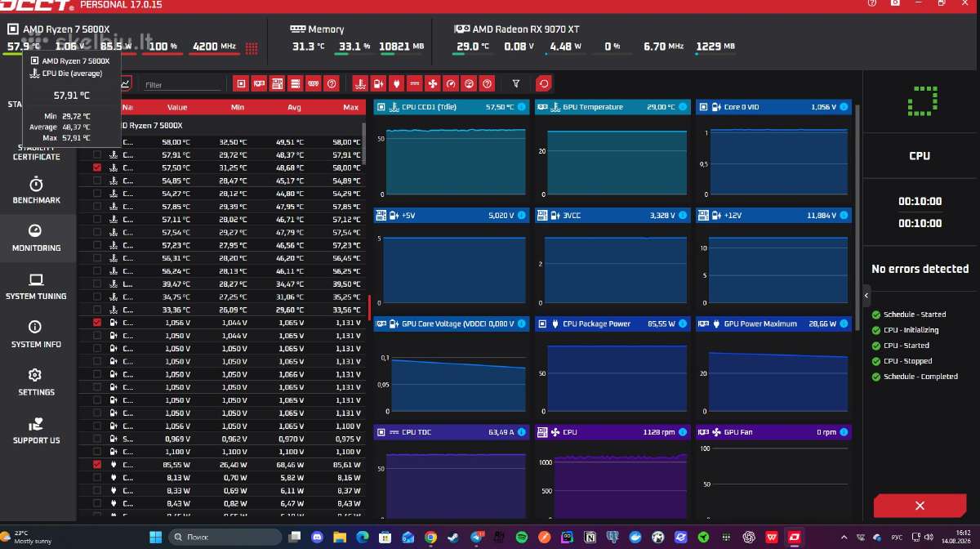This screenshot has width=980, height=549.
Task: Click red grid icon beside 4200 MHz
Action: pos(252,47)
